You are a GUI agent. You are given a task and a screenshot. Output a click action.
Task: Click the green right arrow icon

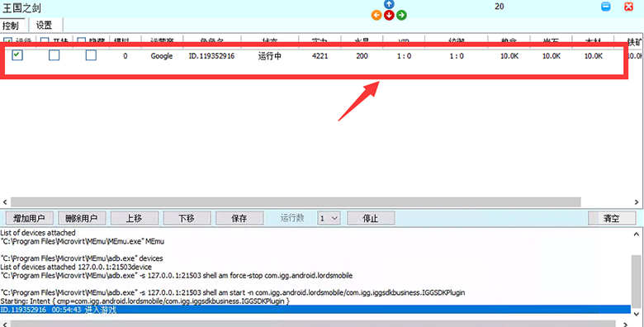pos(402,16)
